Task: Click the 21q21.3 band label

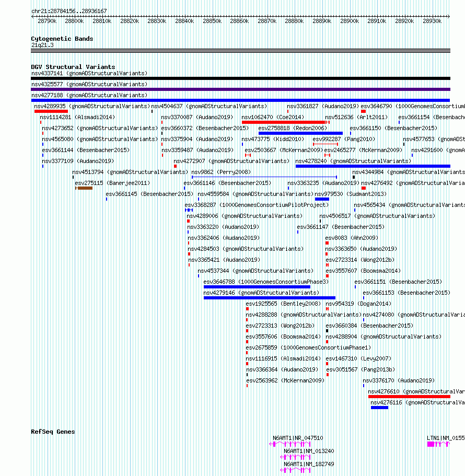Action: pyautogui.click(x=42, y=45)
